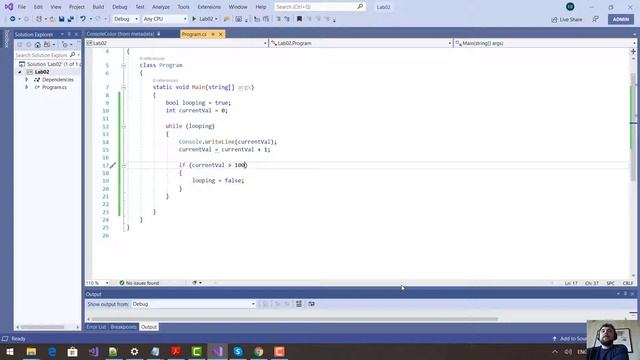Viewport: 640px width, 360px height.
Task: Open the File menu
Action: click(x=22, y=7)
